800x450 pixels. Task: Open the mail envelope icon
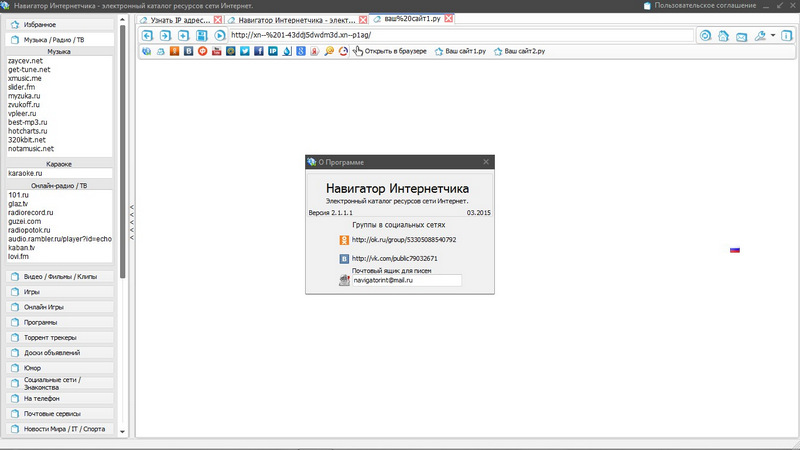(x=741, y=36)
